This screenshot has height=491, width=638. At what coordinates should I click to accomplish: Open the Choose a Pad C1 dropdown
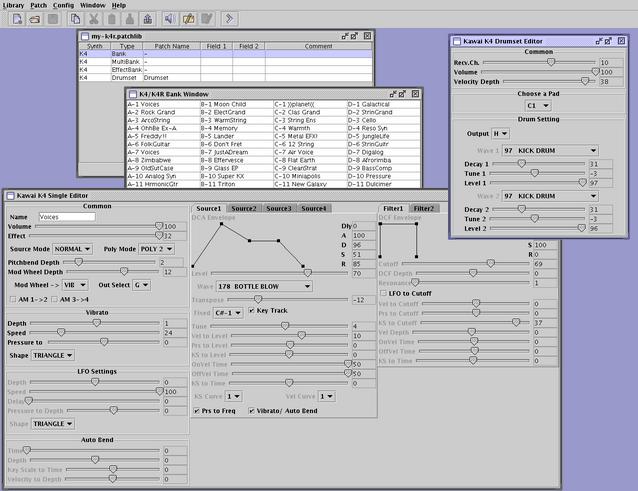click(537, 104)
